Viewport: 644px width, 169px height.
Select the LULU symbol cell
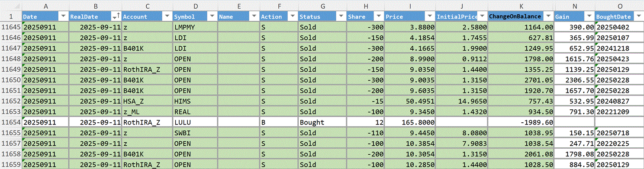(x=195, y=122)
